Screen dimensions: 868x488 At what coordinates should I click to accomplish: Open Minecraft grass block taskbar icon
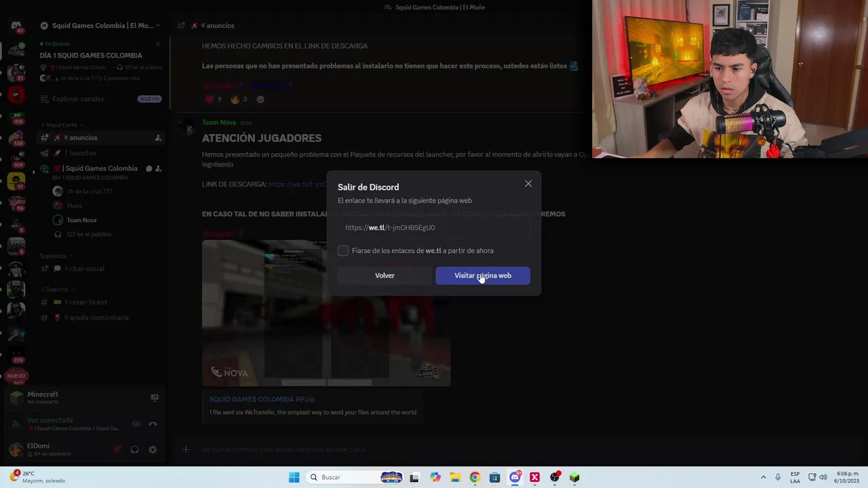pyautogui.click(x=575, y=477)
